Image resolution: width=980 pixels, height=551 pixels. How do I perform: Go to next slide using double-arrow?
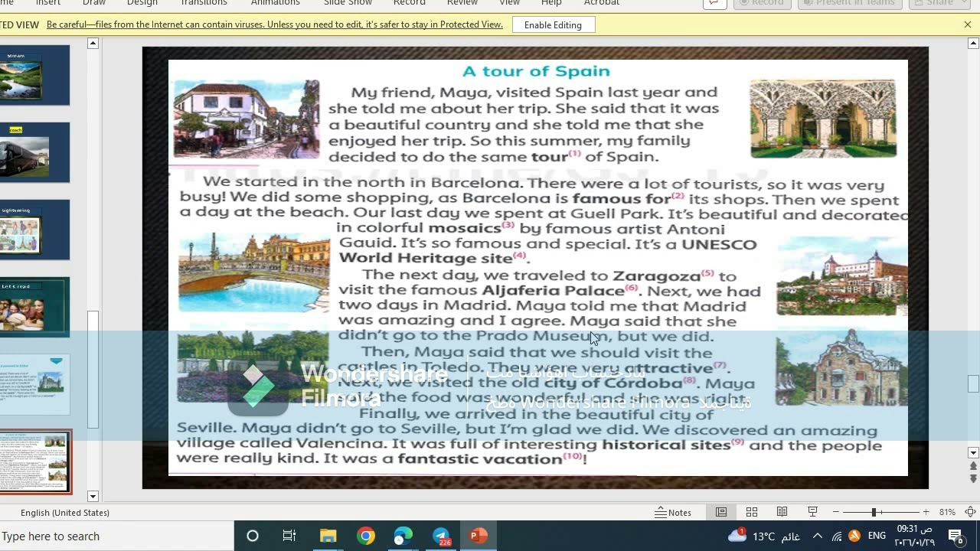tap(973, 479)
